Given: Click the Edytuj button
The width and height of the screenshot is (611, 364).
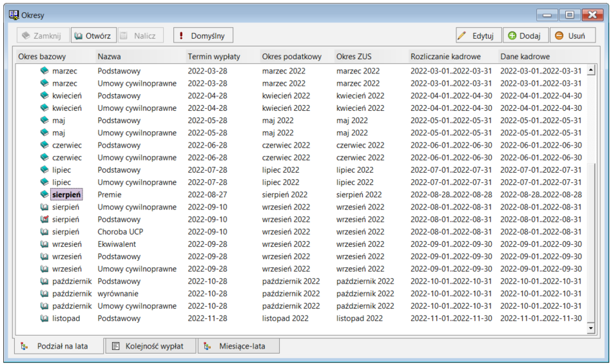Looking at the screenshot, I should pyautogui.click(x=478, y=35).
